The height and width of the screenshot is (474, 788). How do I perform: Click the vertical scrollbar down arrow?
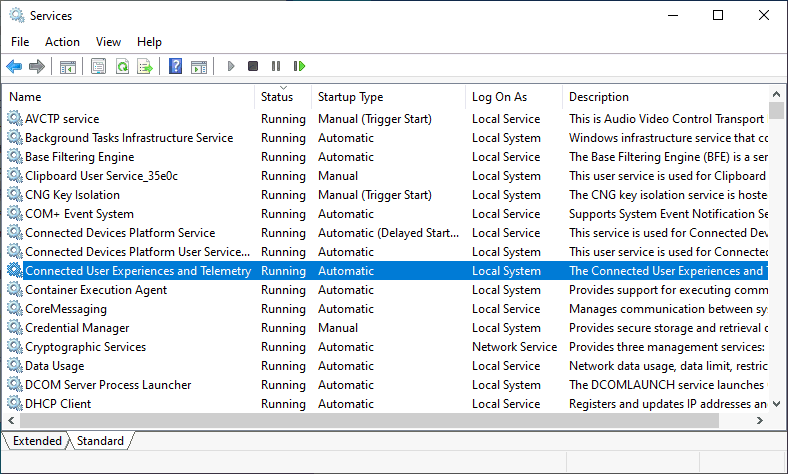[776, 404]
